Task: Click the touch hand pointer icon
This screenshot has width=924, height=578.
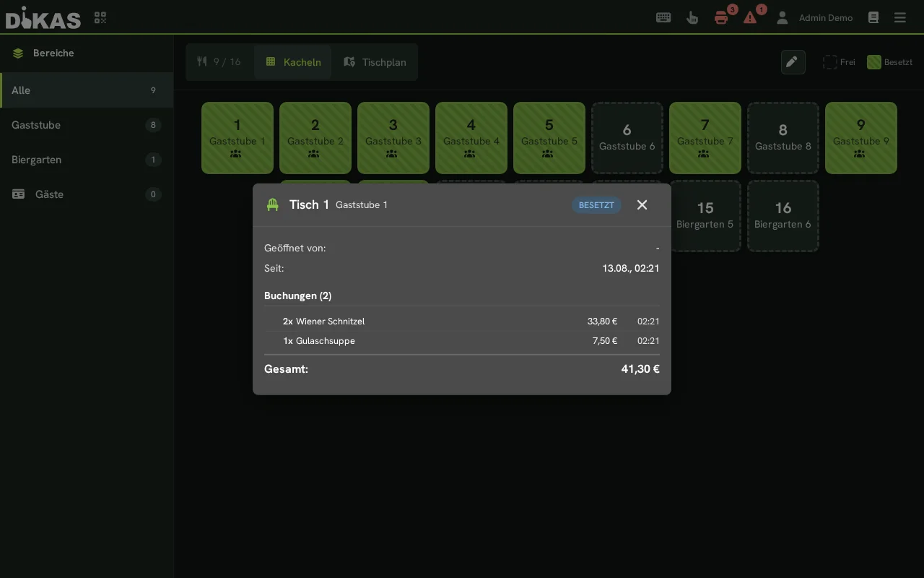Action: 692,17
